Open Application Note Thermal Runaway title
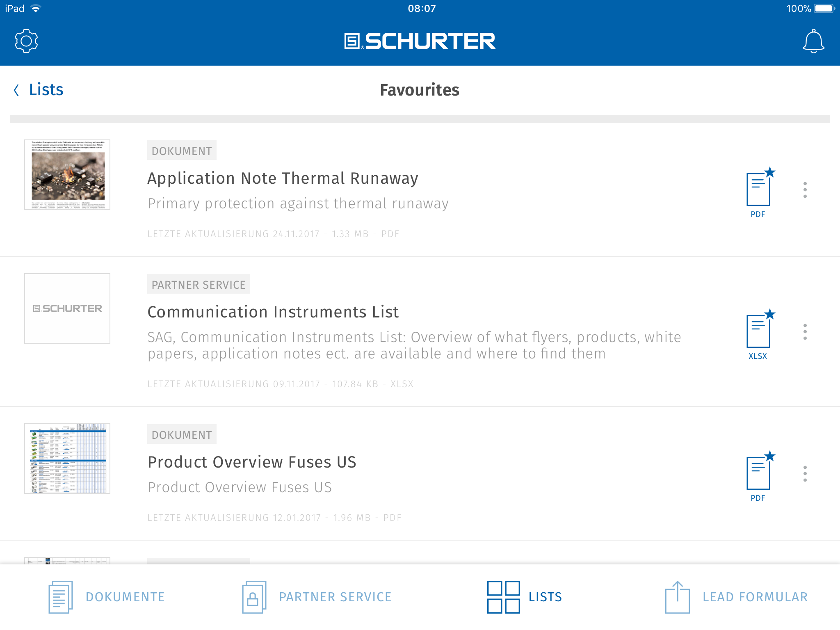 283,178
